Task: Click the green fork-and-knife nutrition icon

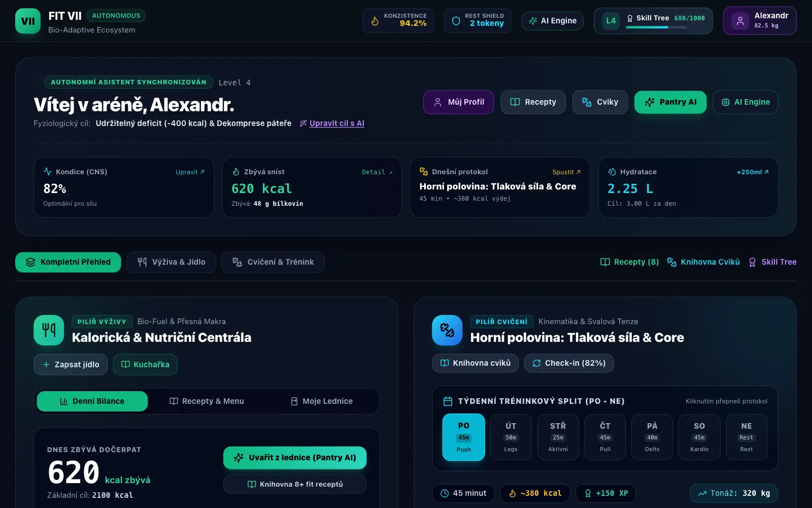Action: [x=49, y=330]
